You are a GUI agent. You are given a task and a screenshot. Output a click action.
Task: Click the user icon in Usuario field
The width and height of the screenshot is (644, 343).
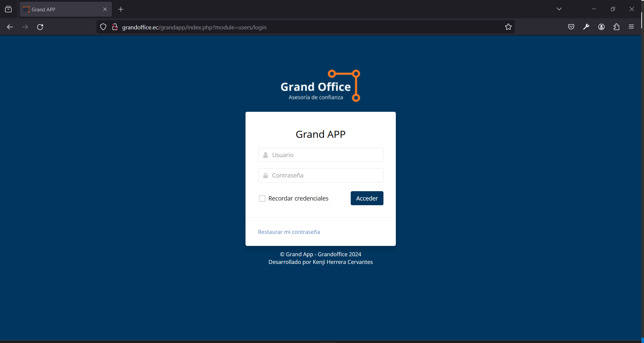[266, 155]
